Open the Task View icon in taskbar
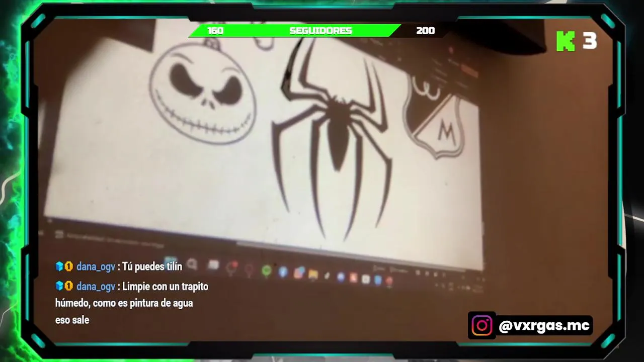644x362 pixels. pos(213,265)
